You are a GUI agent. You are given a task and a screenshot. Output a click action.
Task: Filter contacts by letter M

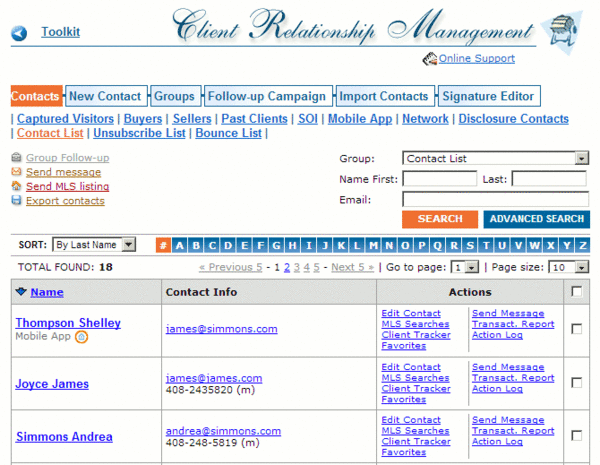[x=373, y=245]
